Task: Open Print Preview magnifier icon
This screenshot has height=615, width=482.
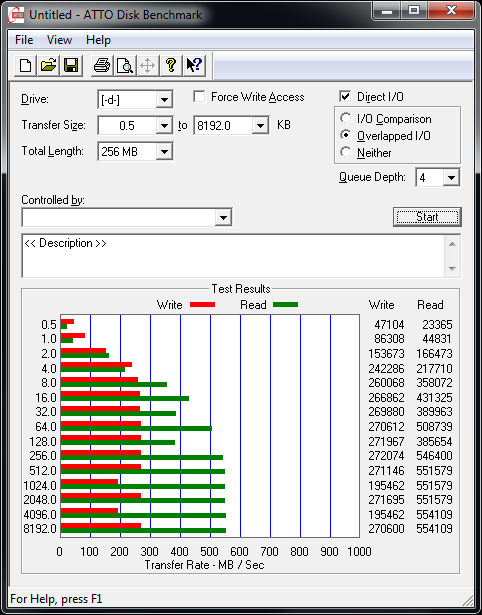Action: [125, 65]
